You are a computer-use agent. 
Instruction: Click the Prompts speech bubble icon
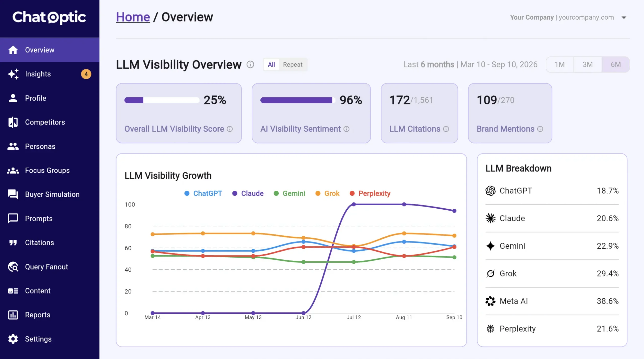pyautogui.click(x=13, y=218)
